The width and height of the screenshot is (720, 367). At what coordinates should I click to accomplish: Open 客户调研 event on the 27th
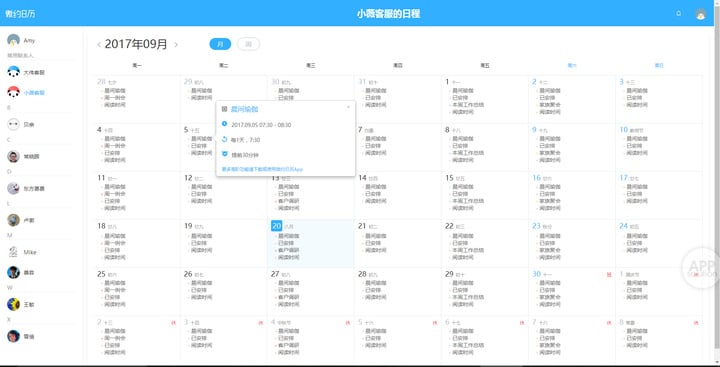(x=288, y=298)
